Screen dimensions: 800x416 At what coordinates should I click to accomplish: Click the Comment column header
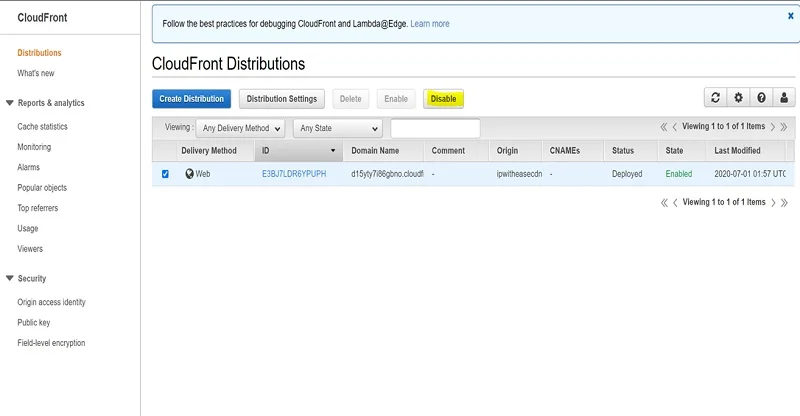tap(448, 151)
